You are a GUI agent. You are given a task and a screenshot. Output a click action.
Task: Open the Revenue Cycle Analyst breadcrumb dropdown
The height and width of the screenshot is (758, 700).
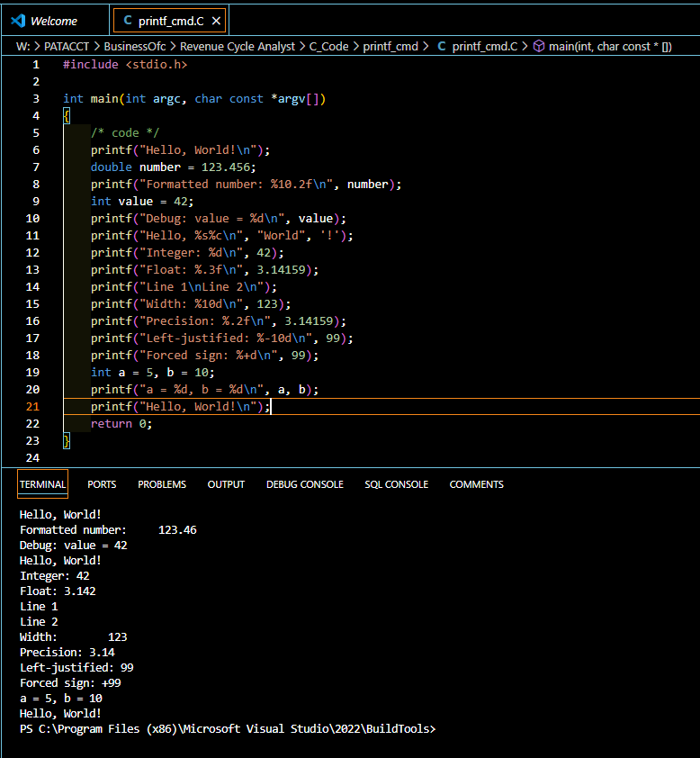238,47
